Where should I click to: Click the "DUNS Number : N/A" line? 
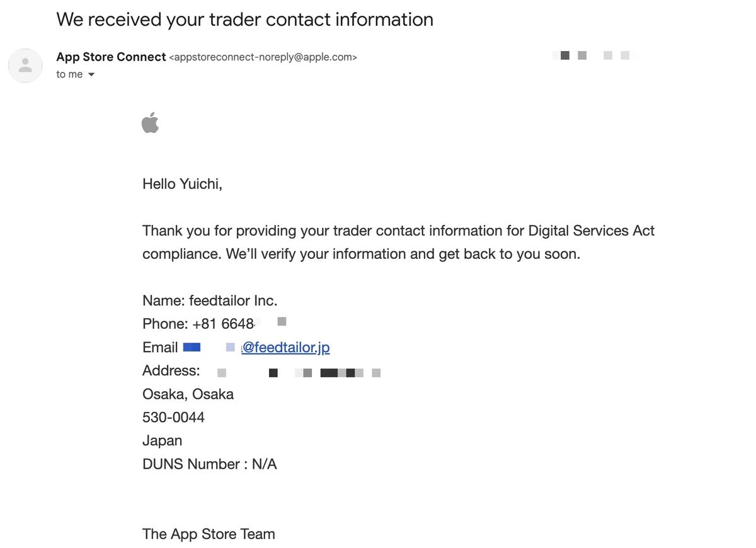coord(210,464)
